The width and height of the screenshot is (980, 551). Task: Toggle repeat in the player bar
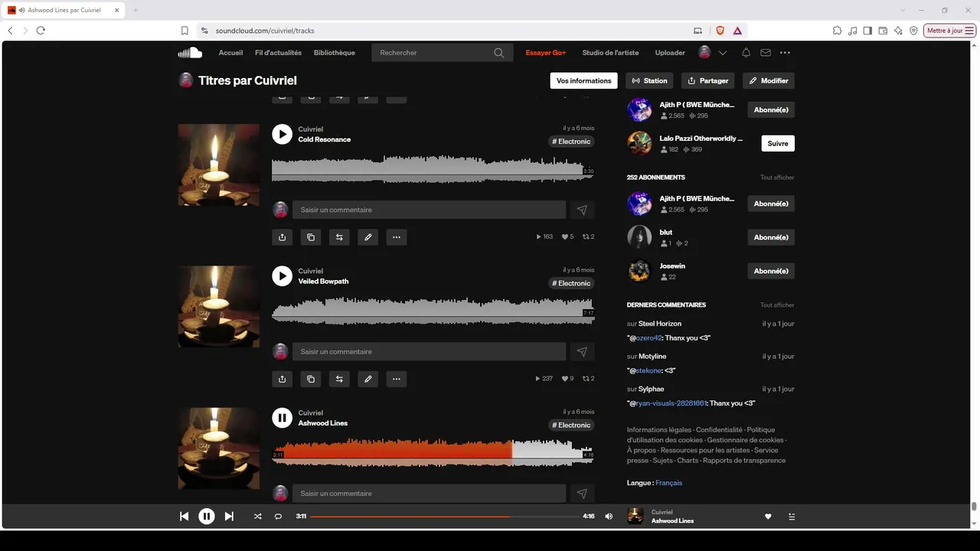click(278, 517)
